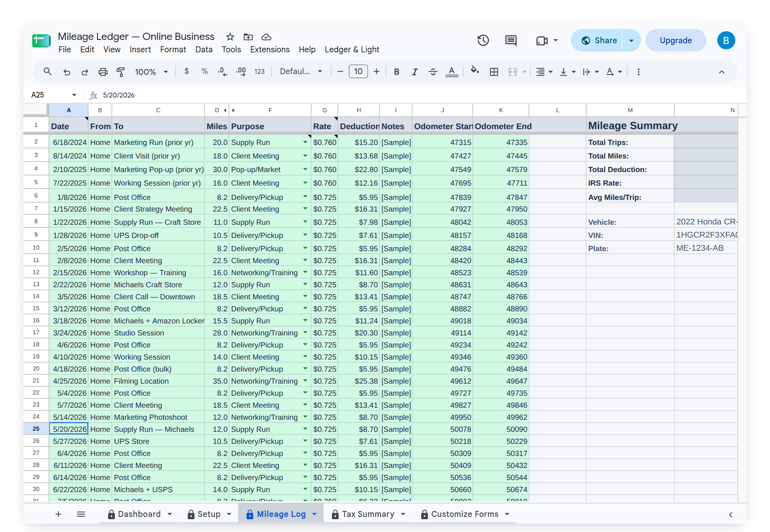Open the Data menu
The width and height of the screenshot is (770, 532).
click(x=204, y=50)
